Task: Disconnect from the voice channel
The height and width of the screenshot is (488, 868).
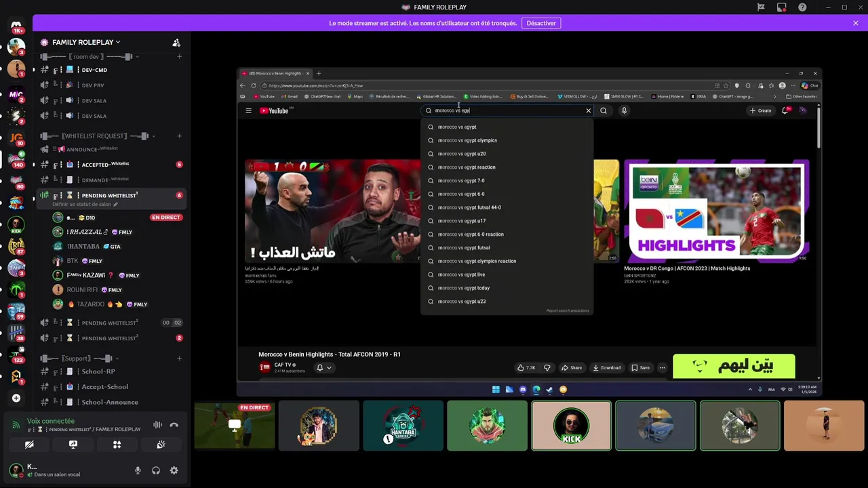Action: click(174, 425)
